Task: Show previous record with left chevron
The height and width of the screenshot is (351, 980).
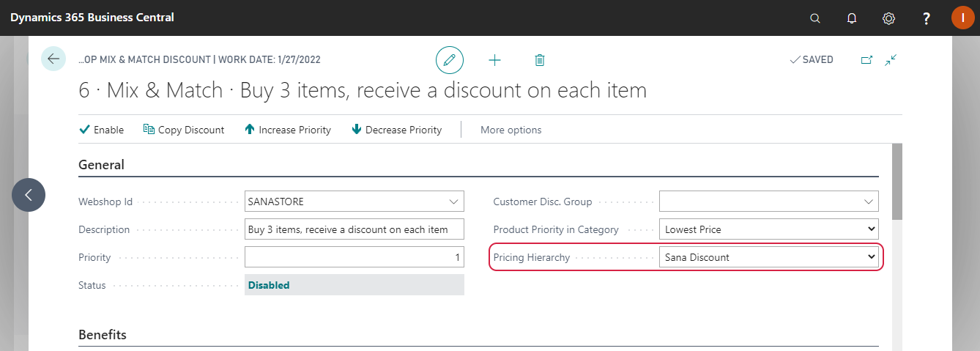Action: pos(29,195)
